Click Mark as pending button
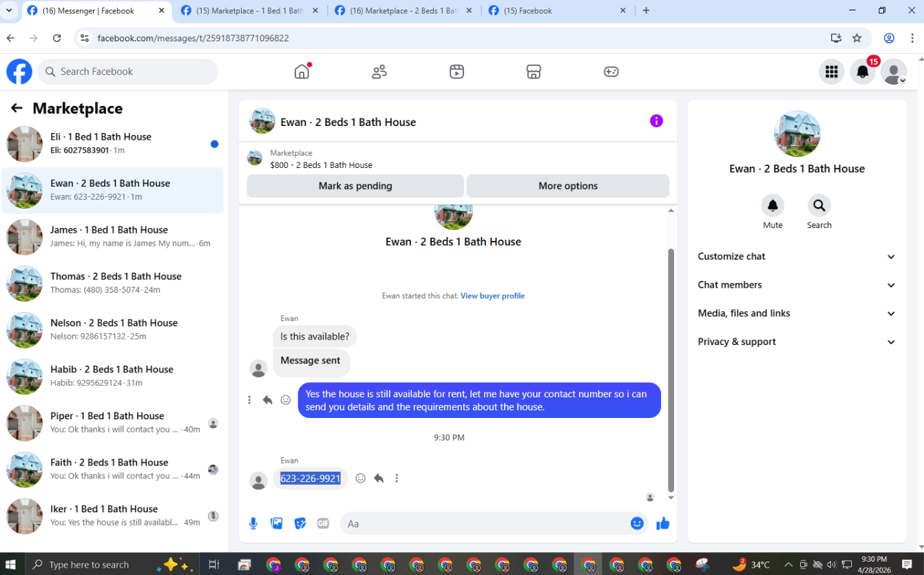This screenshot has width=924, height=575. (355, 186)
